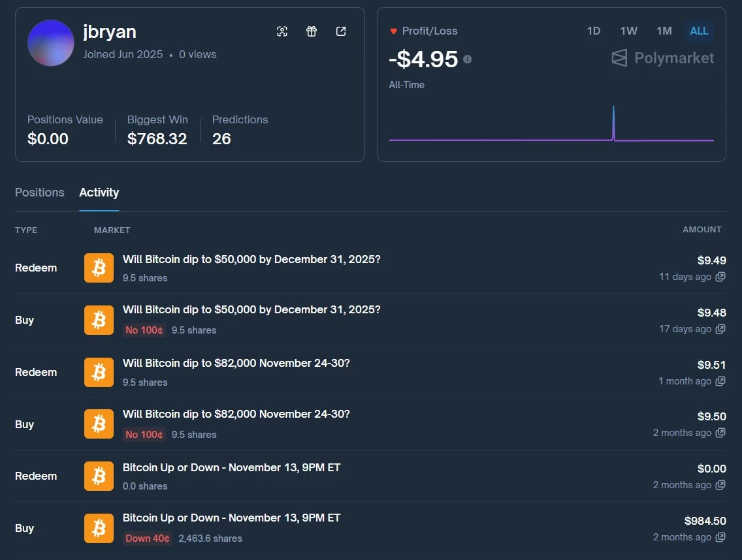The image size is (742, 560).
Task: Enable the ALL time range
Action: 699,31
